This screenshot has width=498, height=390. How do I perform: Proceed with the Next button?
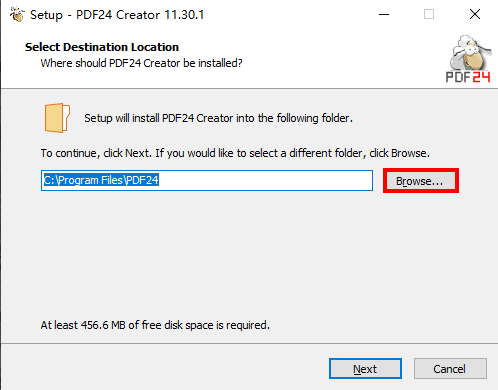pyautogui.click(x=365, y=369)
